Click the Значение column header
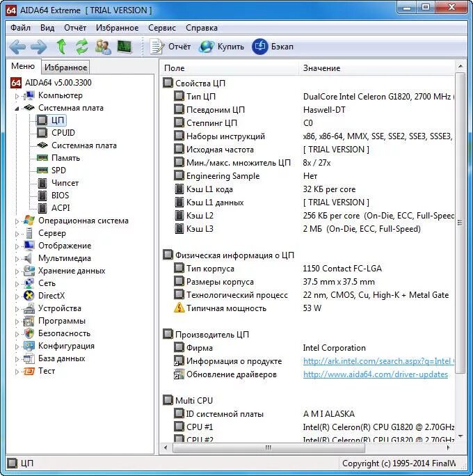 coord(377,68)
